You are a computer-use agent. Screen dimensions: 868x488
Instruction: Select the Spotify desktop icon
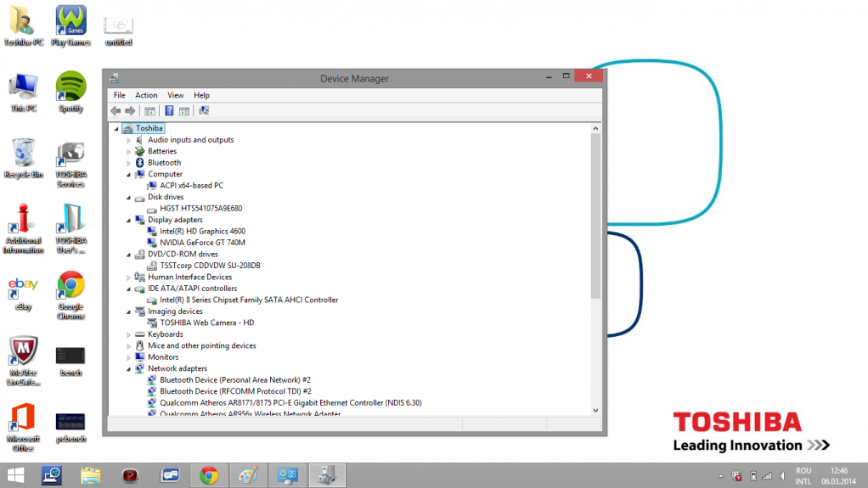[x=70, y=92]
